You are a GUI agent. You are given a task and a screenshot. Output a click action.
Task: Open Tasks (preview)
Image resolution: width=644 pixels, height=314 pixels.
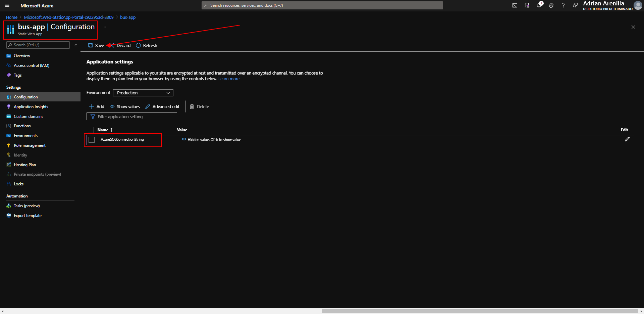(26, 206)
